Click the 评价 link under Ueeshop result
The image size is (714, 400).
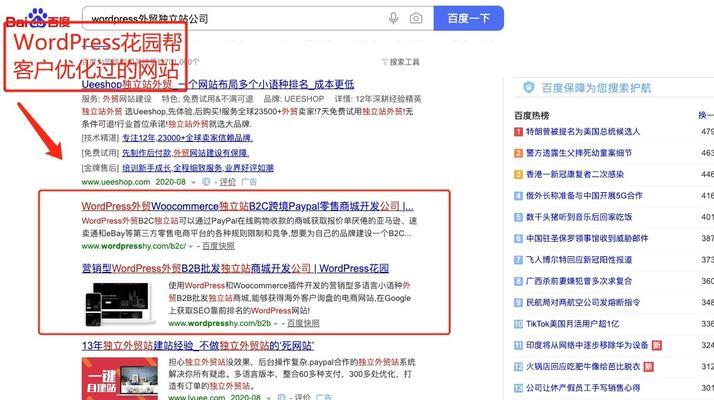click(228, 182)
